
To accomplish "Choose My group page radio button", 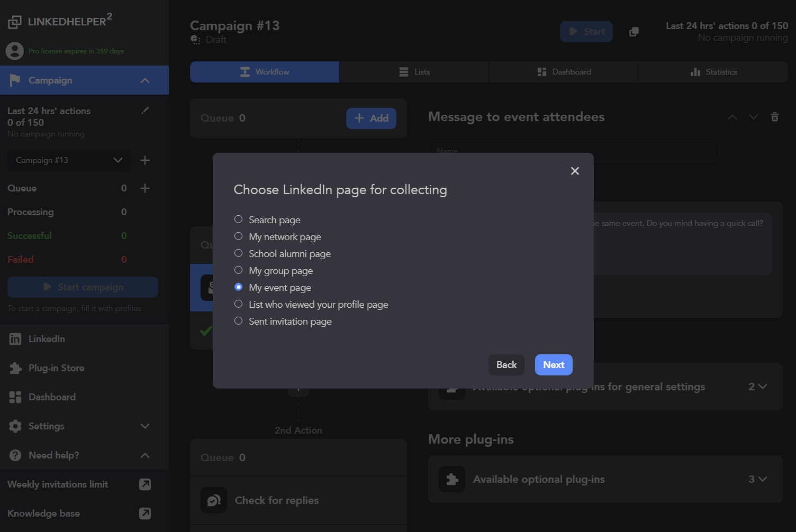I will click(x=238, y=270).
